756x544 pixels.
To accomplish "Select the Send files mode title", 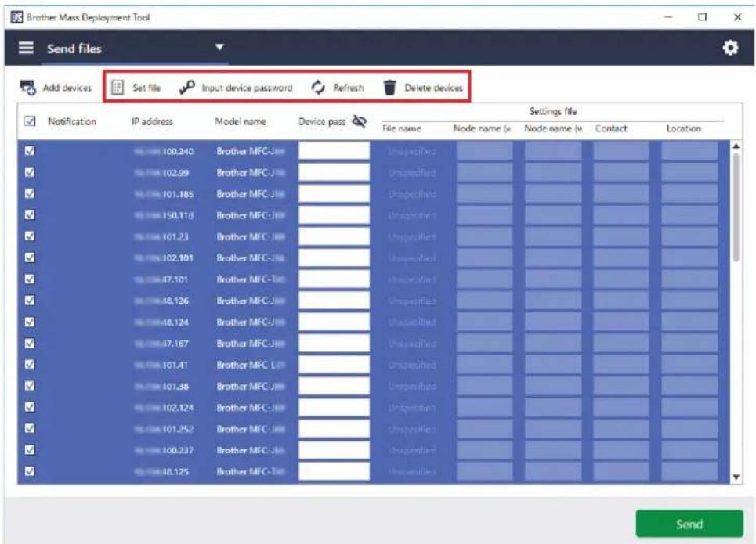I will point(74,49).
